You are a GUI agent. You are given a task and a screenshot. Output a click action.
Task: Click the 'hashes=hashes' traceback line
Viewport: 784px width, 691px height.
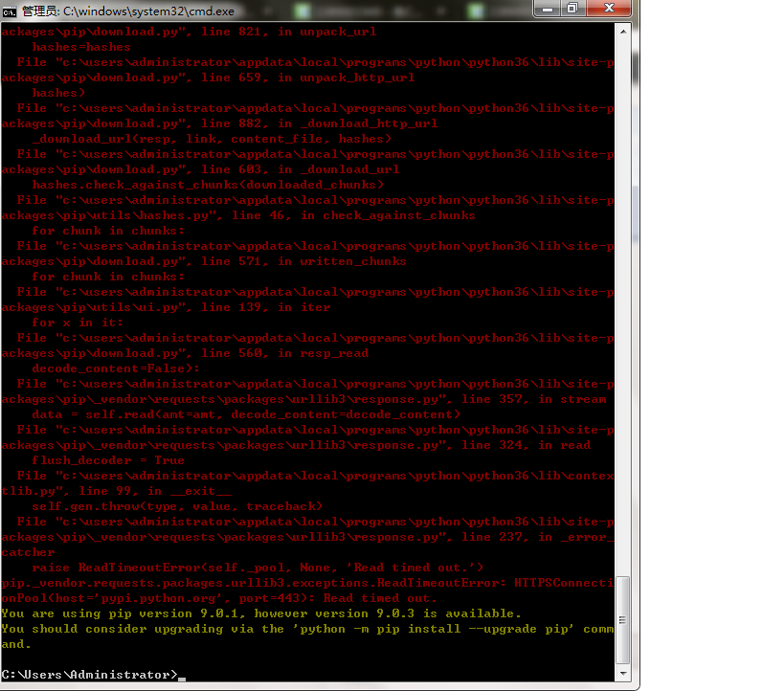click(x=81, y=47)
